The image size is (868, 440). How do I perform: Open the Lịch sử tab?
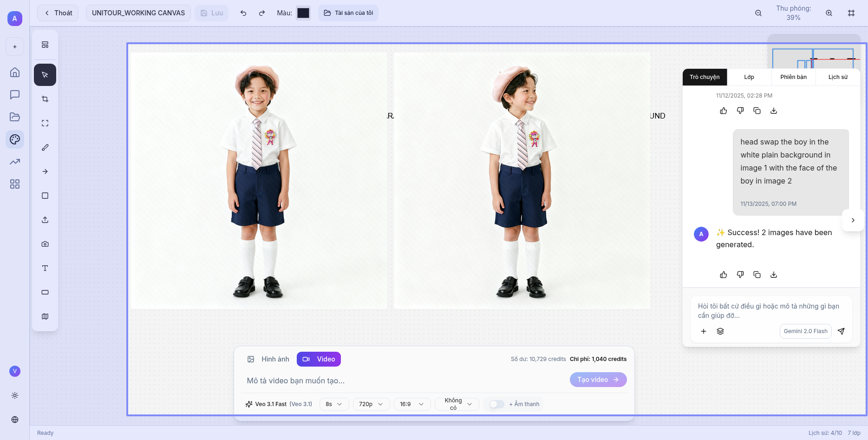coord(838,77)
